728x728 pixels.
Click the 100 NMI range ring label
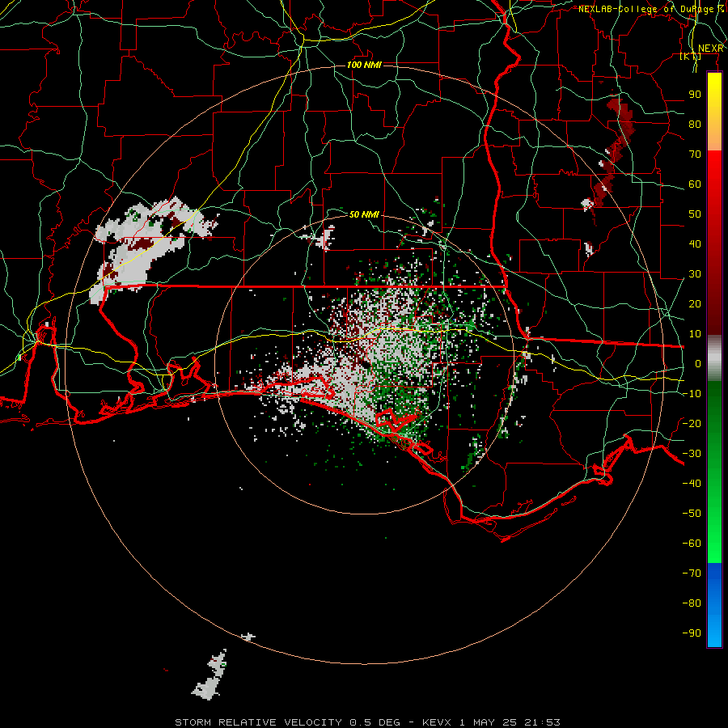(364, 65)
